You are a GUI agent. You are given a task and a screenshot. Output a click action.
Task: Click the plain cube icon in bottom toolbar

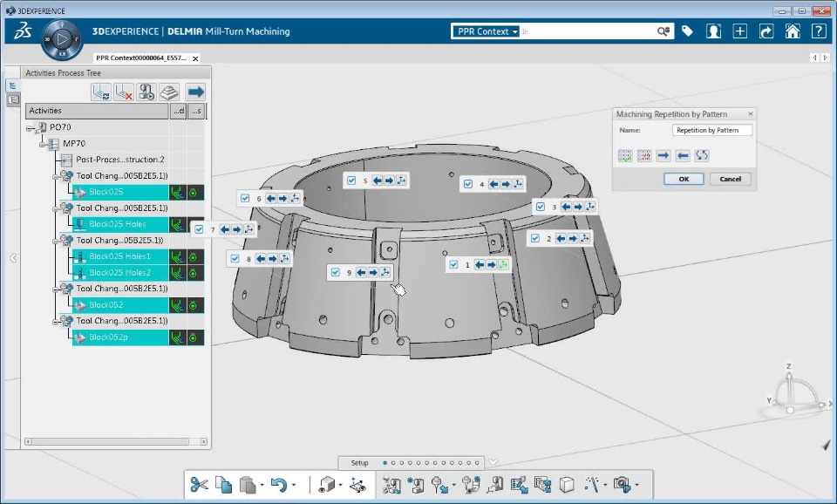pyautogui.click(x=567, y=485)
